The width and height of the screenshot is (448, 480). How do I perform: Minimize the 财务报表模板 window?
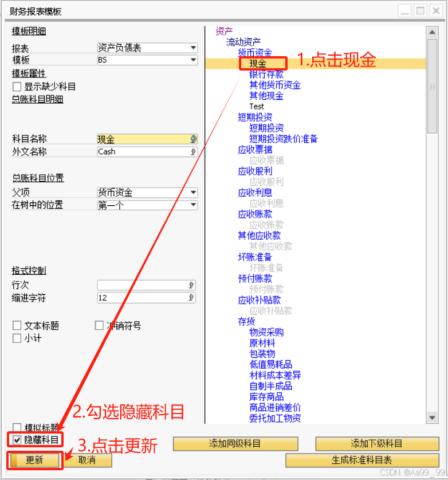(404, 11)
